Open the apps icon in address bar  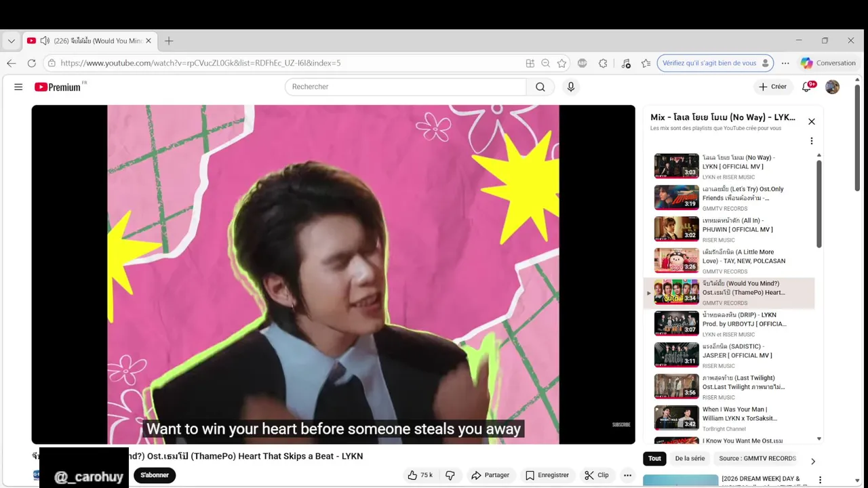coord(530,63)
